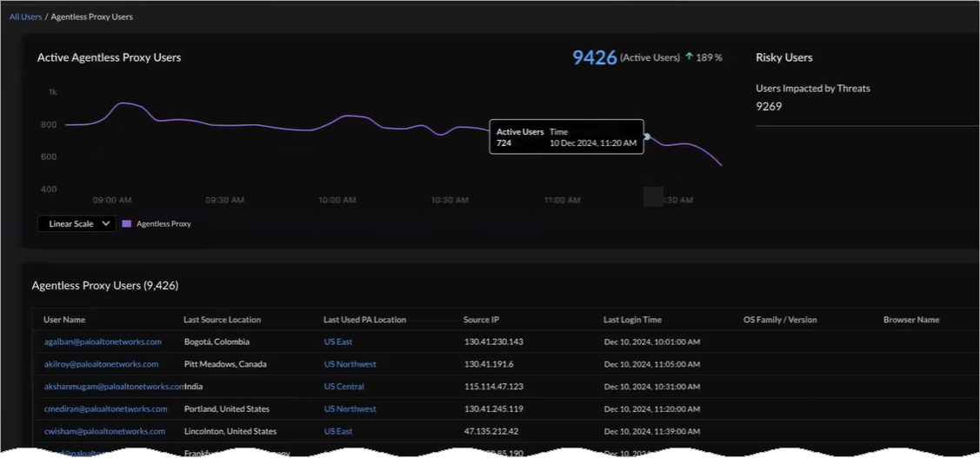Click the Browser Name column header
Viewport: 980px width, 458px height.
(x=910, y=320)
